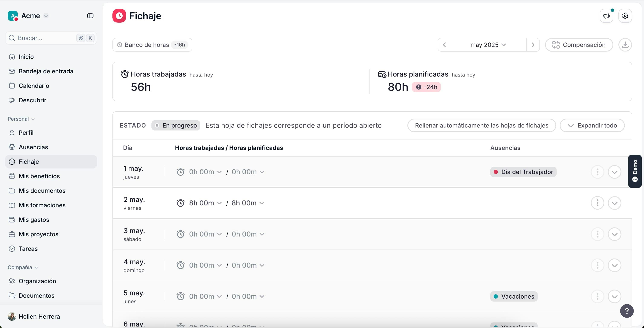Screen dimensions: 644x328
Task: Go to Mis gastos menu item
Action: [x=34, y=220]
